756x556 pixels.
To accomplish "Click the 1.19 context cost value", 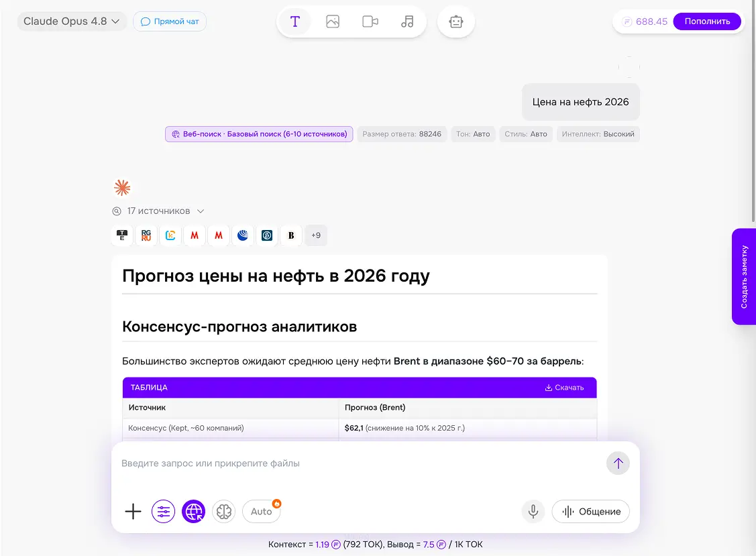I will click(322, 545).
